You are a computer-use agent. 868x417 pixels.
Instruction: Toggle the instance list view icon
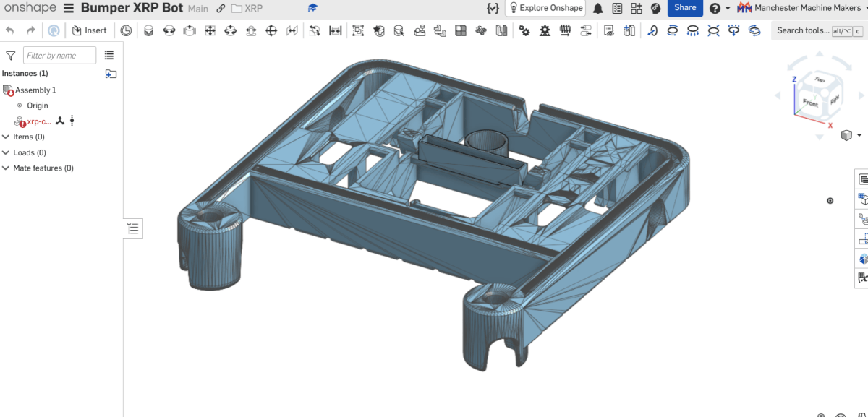109,55
